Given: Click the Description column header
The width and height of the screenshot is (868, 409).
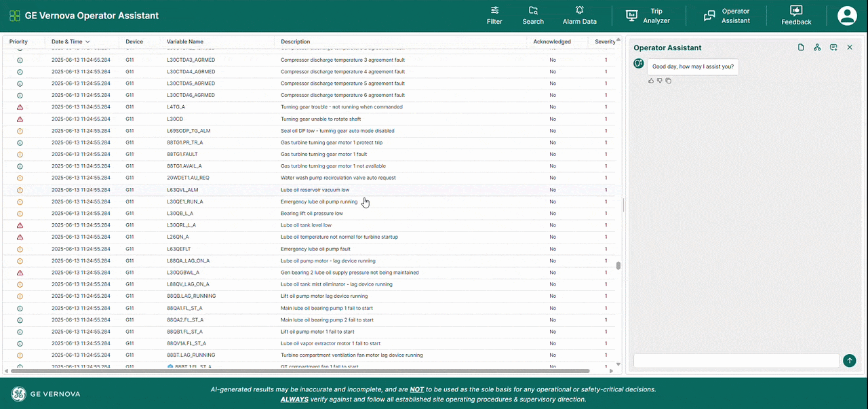Looking at the screenshot, I should (x=296, y=42).
